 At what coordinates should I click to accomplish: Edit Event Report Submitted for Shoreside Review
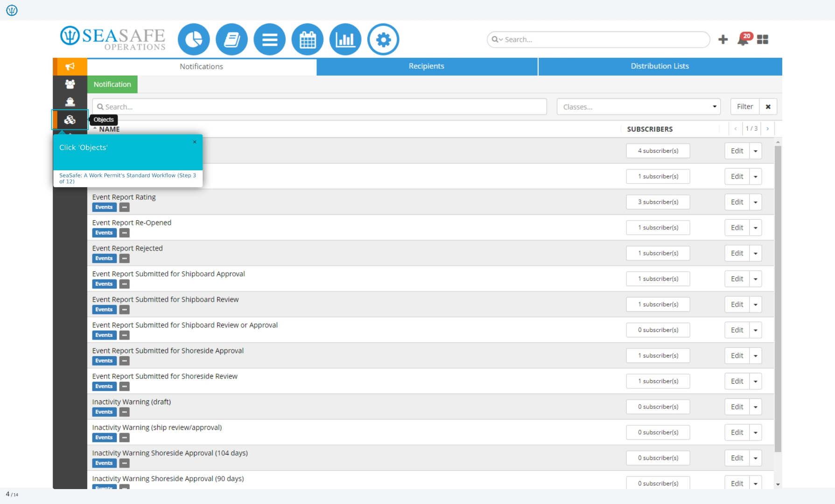pos(737,382)
